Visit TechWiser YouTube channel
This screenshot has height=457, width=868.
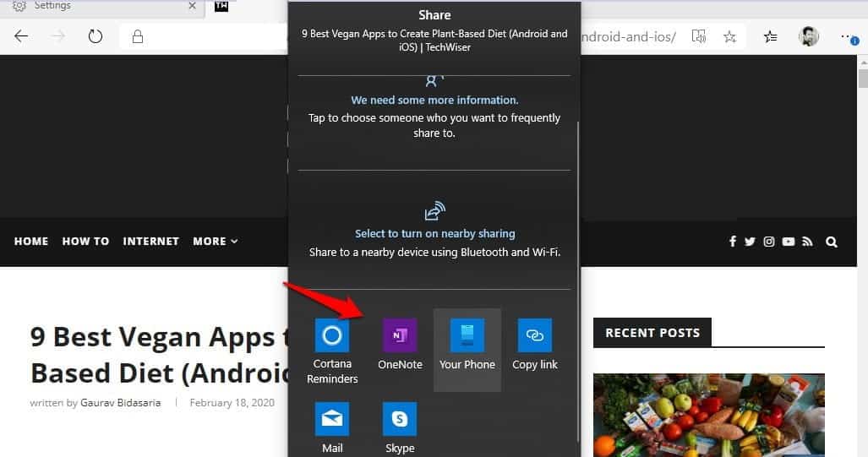[x=789, y=242]
